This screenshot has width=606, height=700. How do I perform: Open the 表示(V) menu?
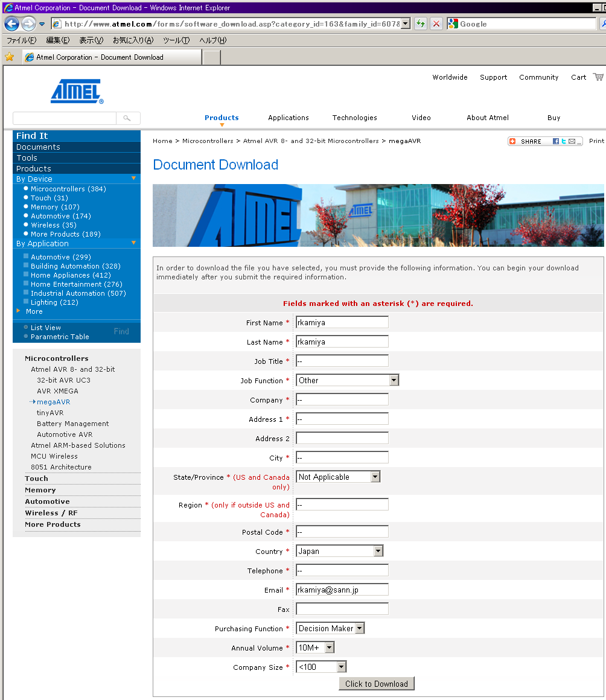coord(91,40)
